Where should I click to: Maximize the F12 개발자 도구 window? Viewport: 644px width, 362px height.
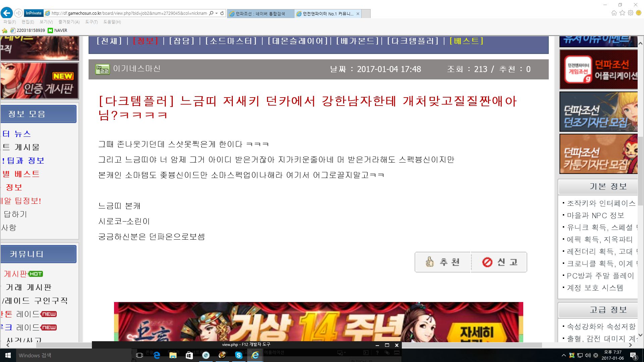387,345
